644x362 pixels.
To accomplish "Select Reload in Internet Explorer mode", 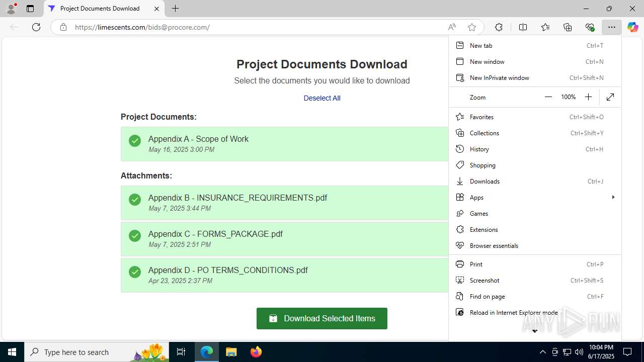I will pos(535,312).
